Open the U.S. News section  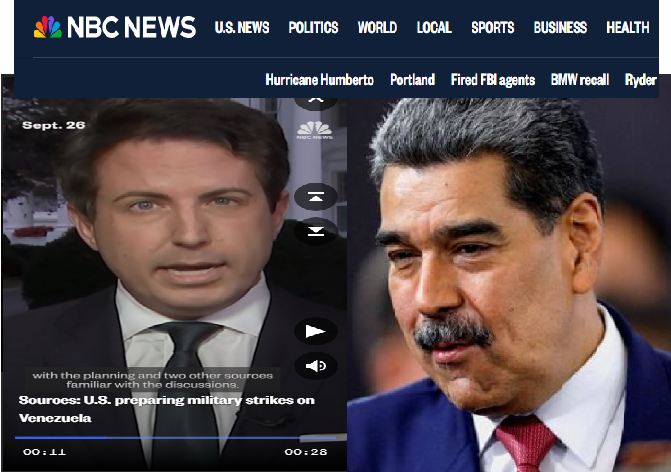pos(242,28)
